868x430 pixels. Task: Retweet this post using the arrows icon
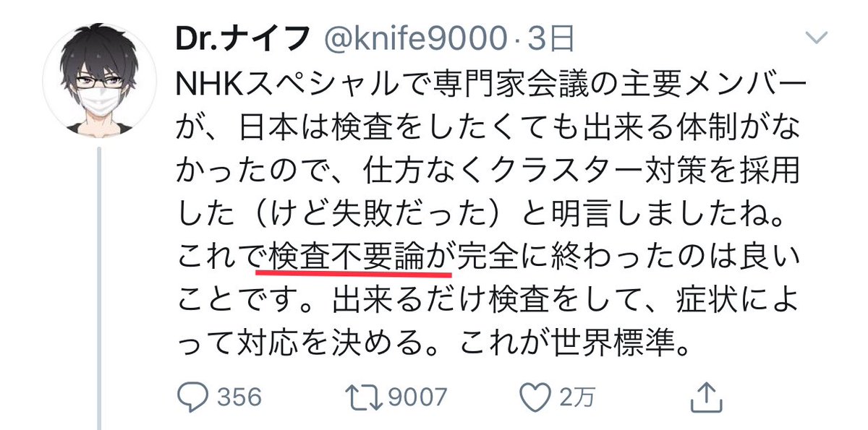[365, 396]
